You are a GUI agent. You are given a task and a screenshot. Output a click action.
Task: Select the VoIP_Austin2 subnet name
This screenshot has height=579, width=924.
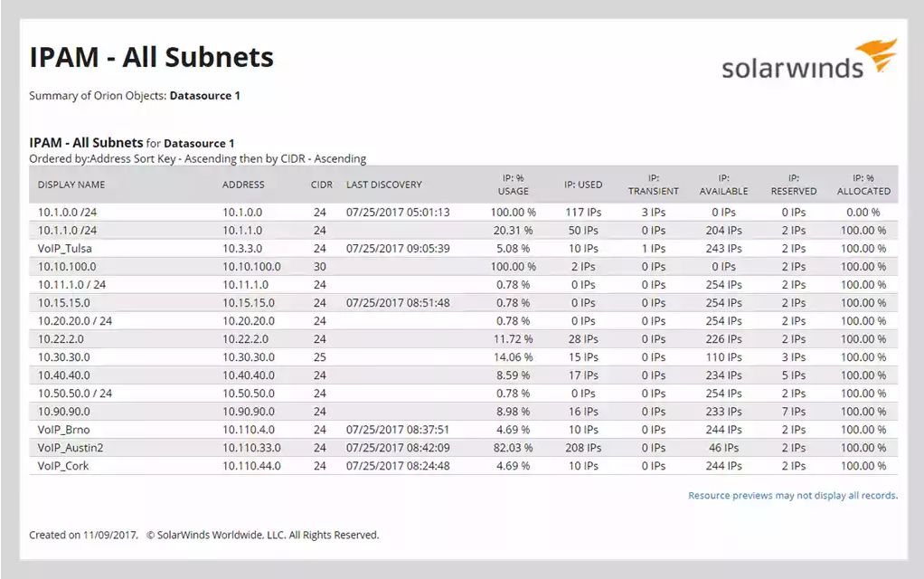71,448
